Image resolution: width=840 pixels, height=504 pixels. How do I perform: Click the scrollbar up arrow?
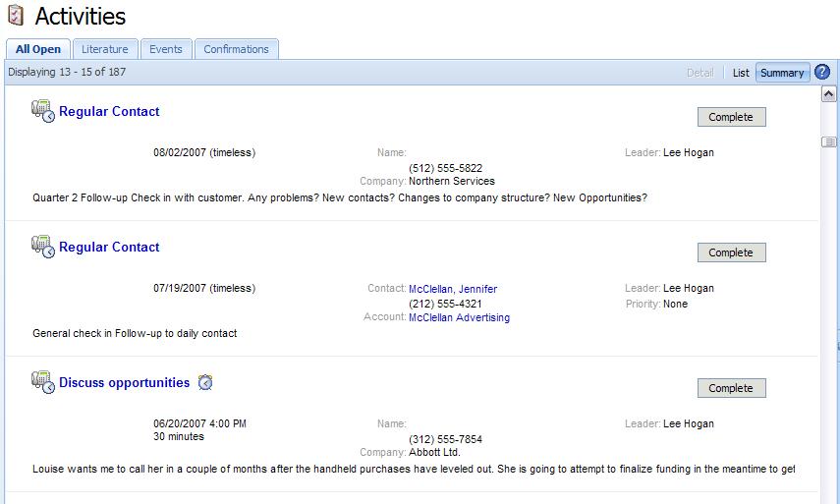click(x=828, y=94)
